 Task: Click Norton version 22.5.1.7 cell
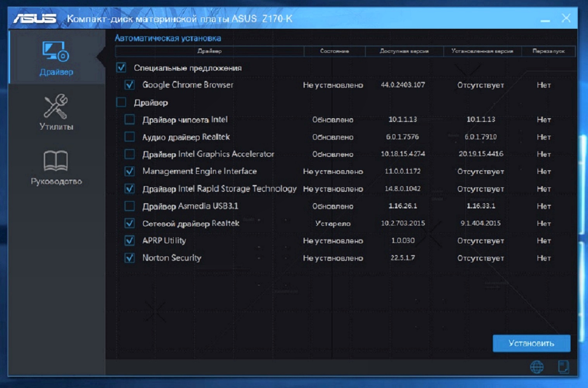[403, 258]
